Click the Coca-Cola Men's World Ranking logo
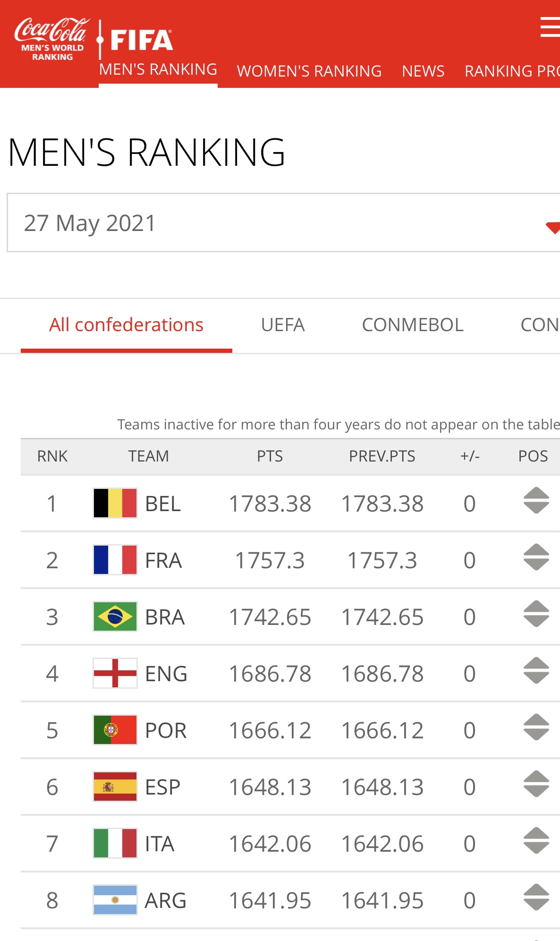 click(x=51, y=40)
